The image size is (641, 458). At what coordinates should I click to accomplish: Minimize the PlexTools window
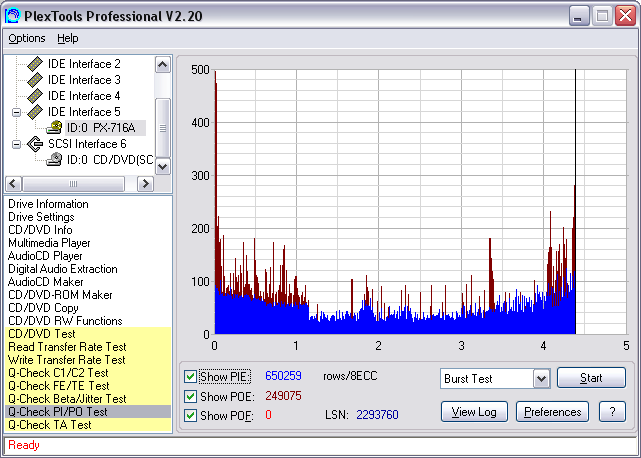(579, 16)
